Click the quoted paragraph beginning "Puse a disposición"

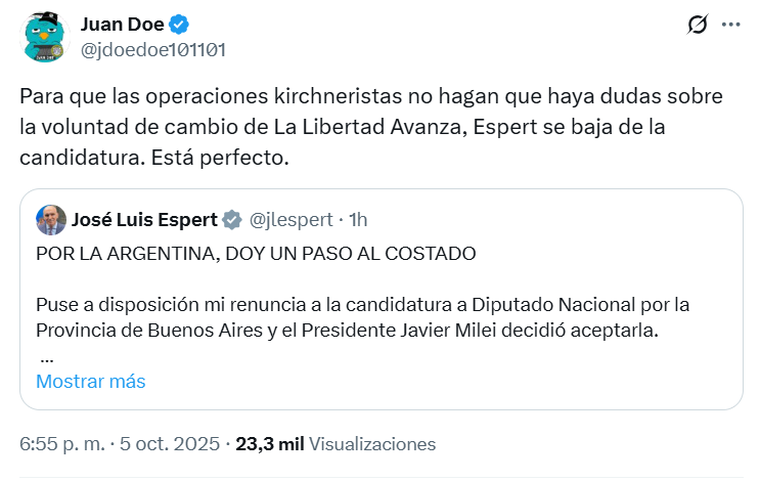click(x=362, y=317)
